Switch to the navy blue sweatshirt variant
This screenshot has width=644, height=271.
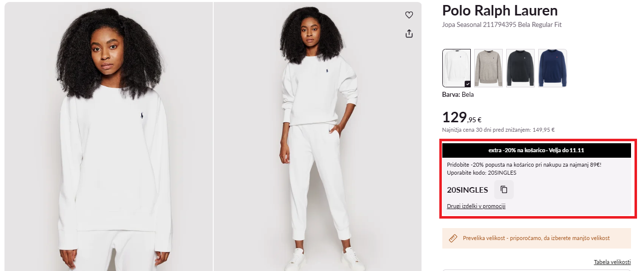(x=552, y=68)
